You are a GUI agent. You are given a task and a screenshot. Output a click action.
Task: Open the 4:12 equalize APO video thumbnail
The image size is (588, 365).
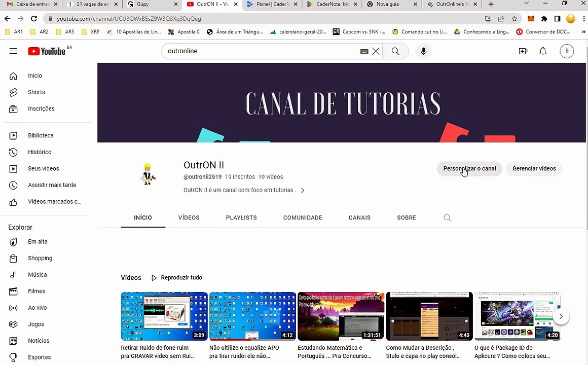tap(252, 316)
